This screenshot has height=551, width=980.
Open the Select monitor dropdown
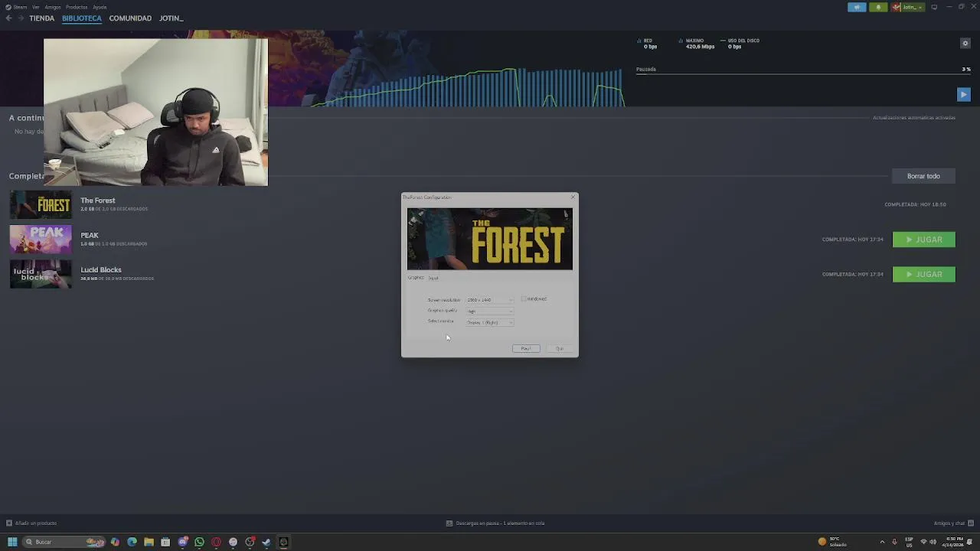coord(490,322)
